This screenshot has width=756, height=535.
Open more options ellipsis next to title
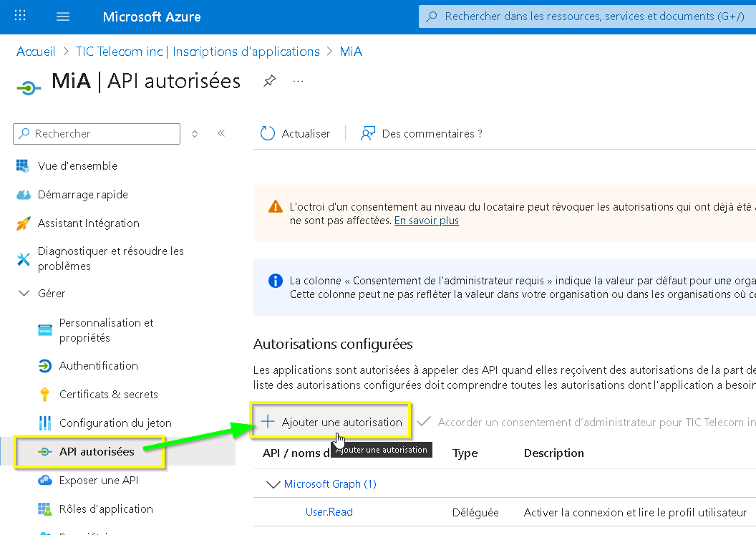tap(298, 81)
